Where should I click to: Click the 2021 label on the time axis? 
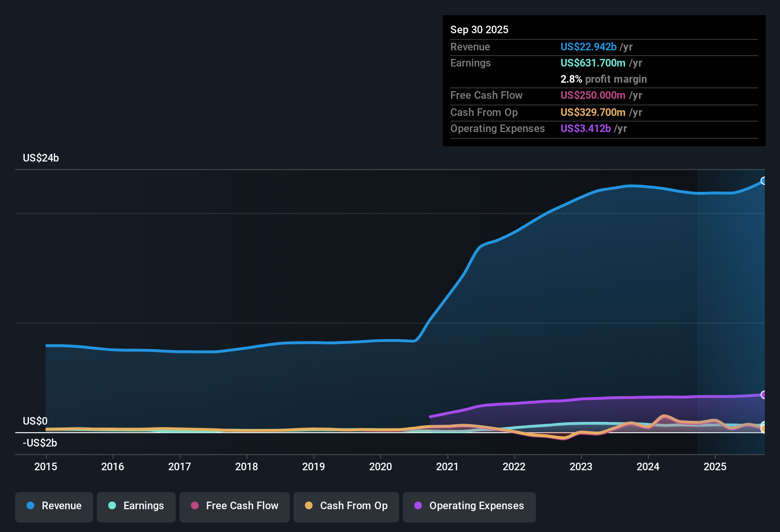448,467
